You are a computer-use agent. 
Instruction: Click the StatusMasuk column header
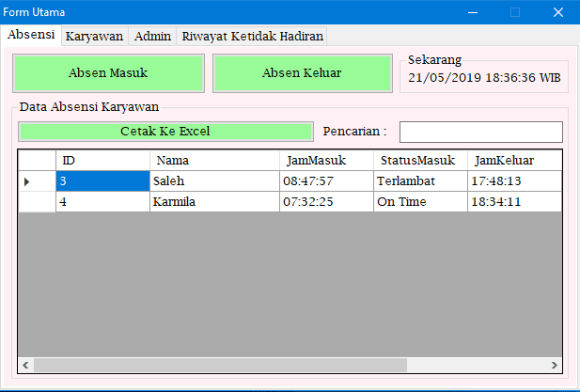tap(419, 160)
